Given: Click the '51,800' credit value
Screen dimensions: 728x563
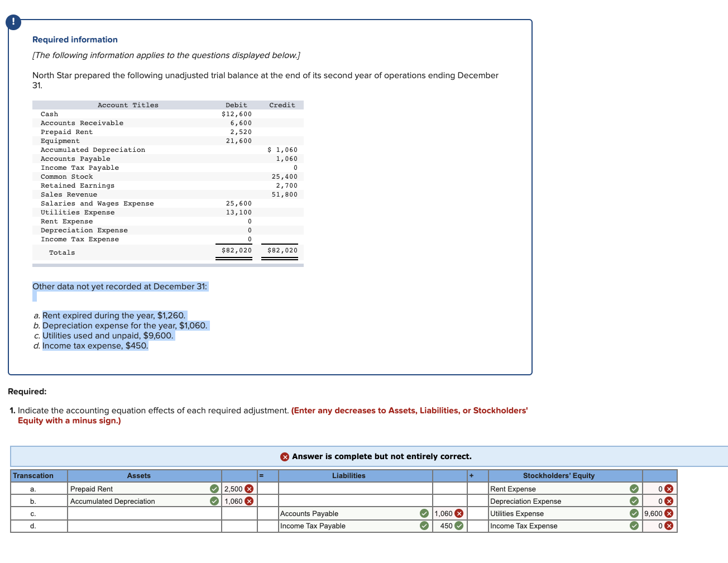Looking at the screenshot, I should click(285, 194).
